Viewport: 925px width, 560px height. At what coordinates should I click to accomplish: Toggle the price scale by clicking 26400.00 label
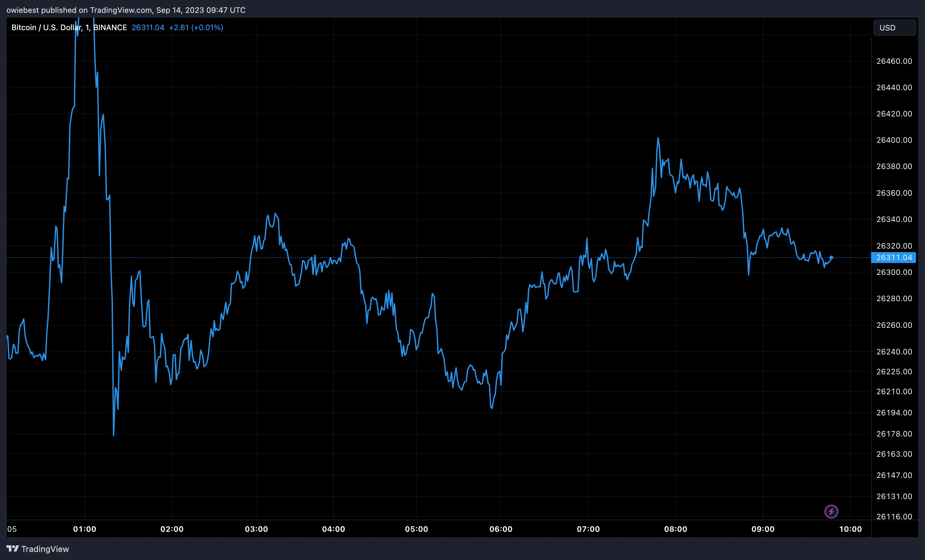895,140
